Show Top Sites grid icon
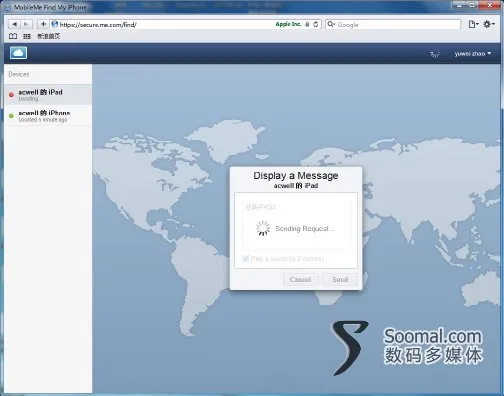The height and width of the screenshot is (396, 504). 27,36
